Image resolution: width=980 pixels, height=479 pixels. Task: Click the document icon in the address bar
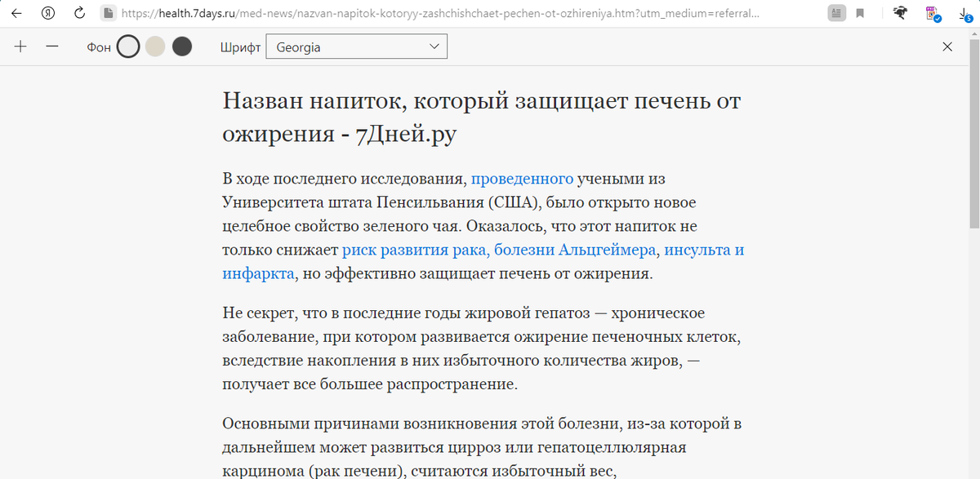click(x=107, y=13)
